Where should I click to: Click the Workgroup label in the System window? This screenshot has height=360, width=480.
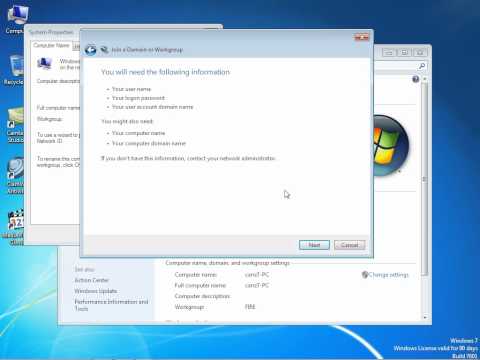click(x=189, y=307)
